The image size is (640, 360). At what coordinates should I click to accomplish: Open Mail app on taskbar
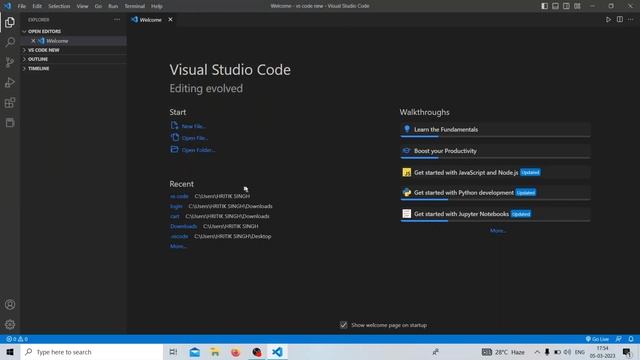[195, 352]
